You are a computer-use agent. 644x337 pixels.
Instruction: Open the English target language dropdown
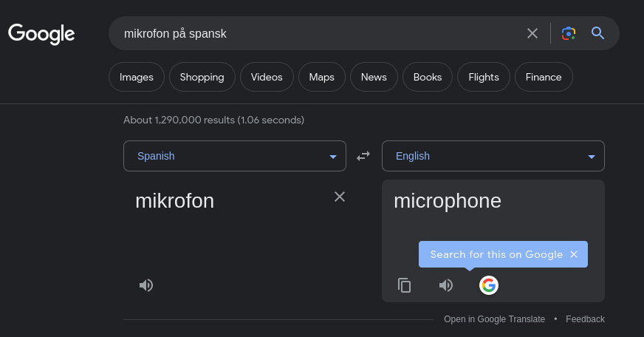coord(493,156)
